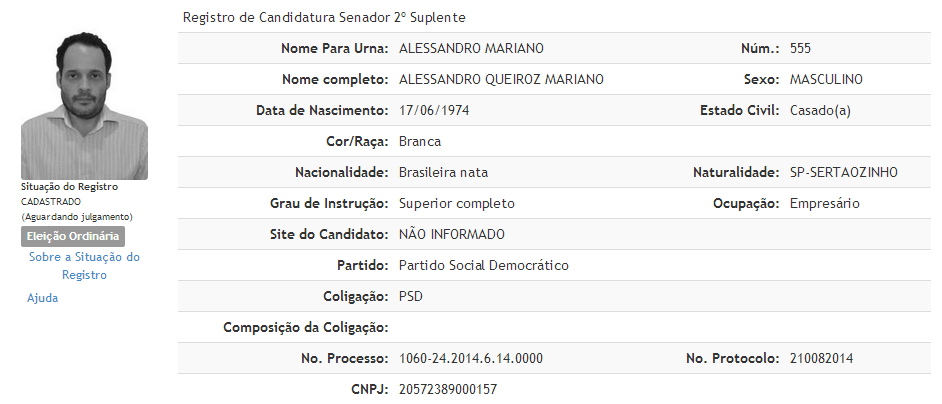Open the candidate photo thumbnail

tap(84, 106)
